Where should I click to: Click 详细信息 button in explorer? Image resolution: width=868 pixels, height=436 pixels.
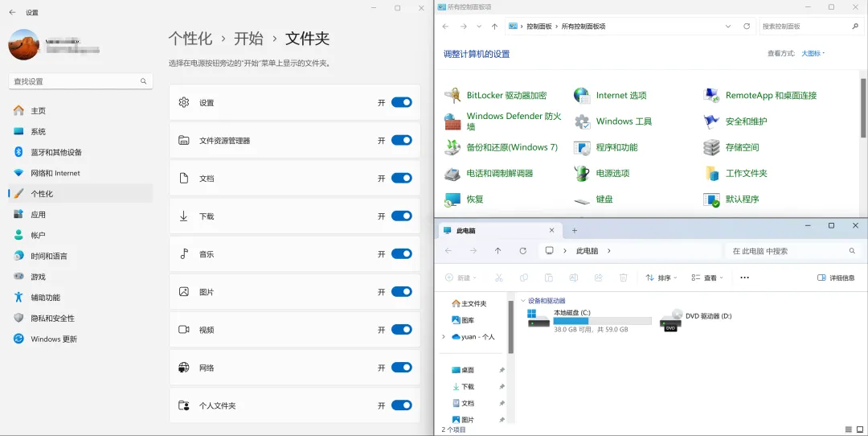click(x=836, y=278)
